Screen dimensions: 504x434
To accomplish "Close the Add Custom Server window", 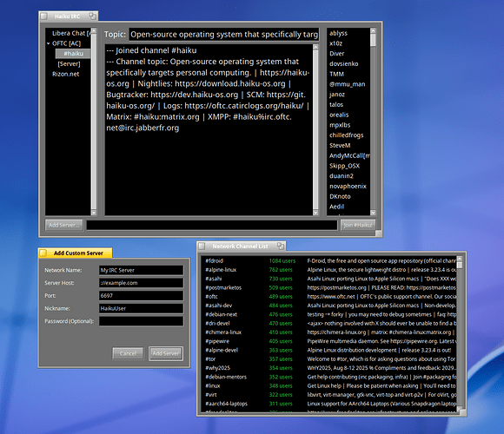I will click(x=43, y=253).
